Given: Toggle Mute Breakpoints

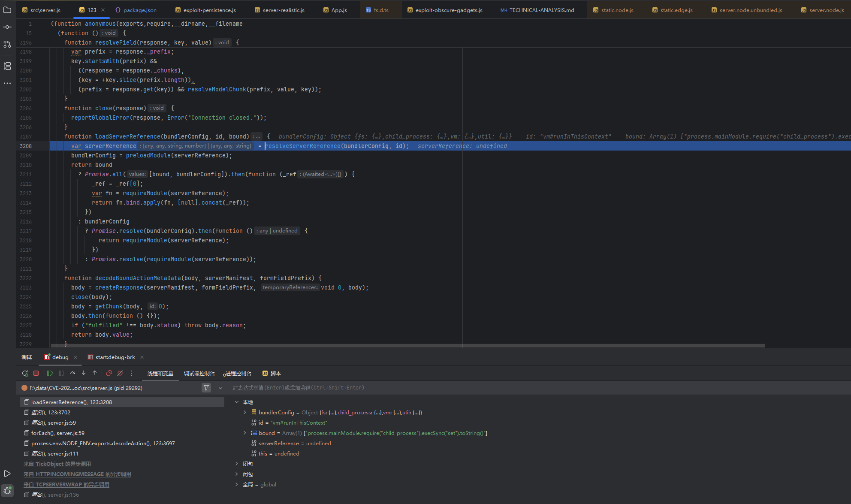Looking at the screenshot, I should (120, 373).
